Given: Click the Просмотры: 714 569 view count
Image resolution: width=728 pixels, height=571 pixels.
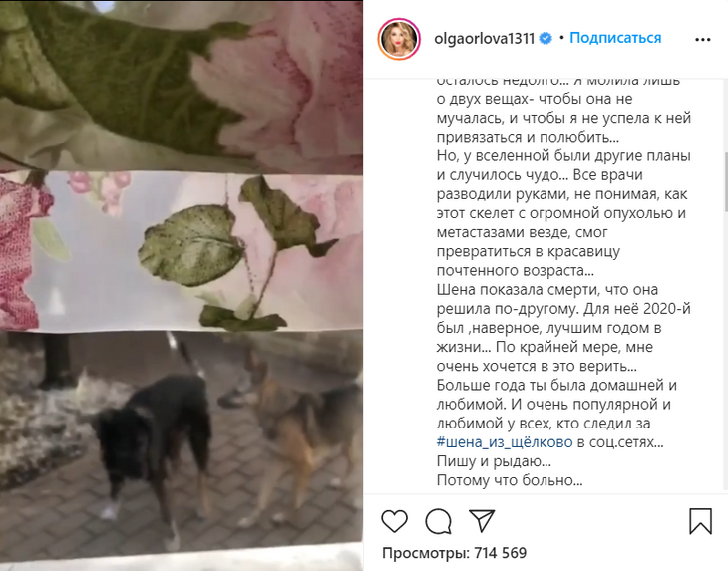Looking at the screenshot, I should [x=454, y=553].
